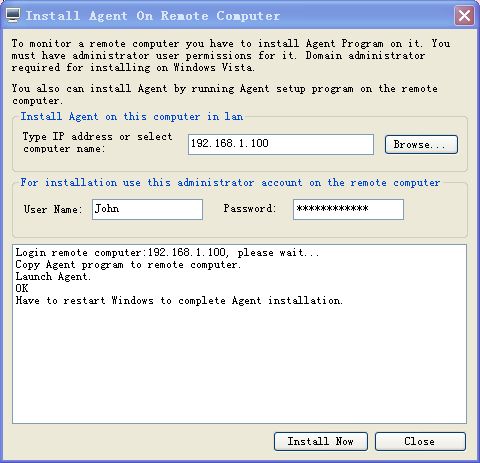Select the "Have to restart Windows" log line
480x463 pixels.
coord(179,300)
